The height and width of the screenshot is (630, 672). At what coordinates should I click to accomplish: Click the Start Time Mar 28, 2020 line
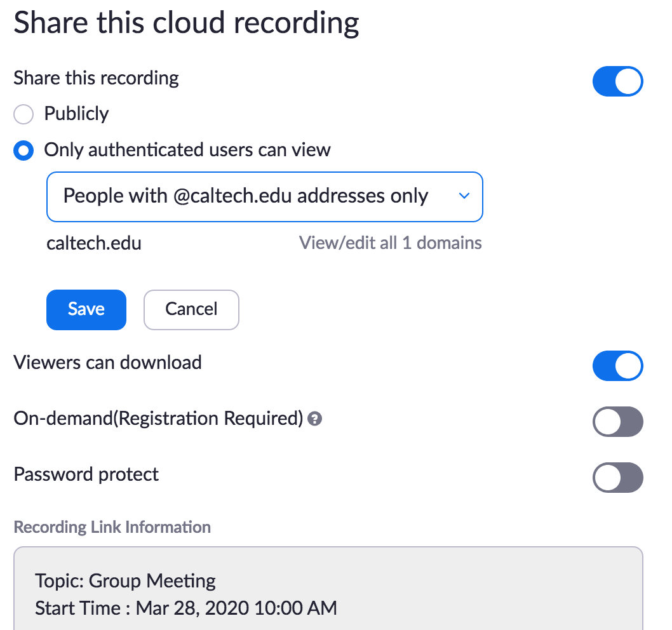pos(185,608)
